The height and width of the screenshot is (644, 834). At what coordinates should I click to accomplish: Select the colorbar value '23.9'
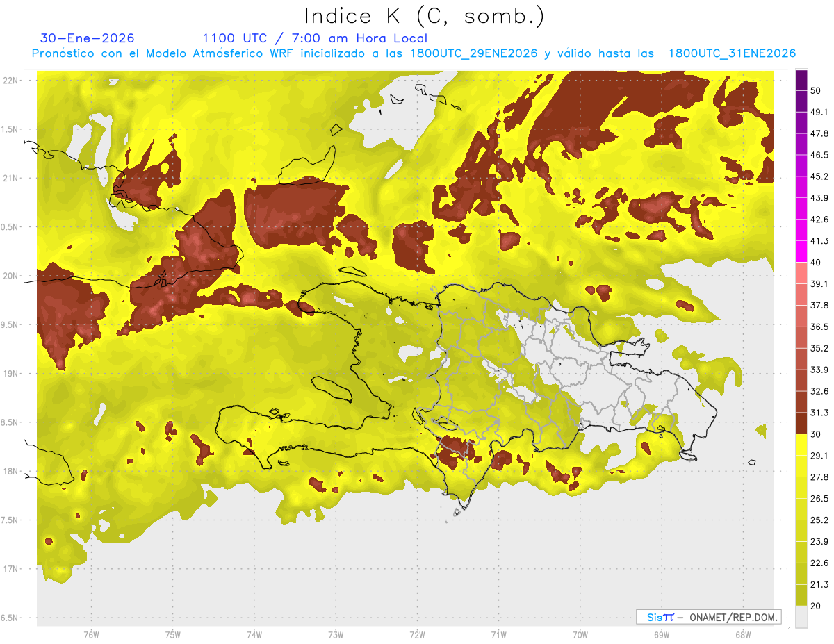point(819,543)
